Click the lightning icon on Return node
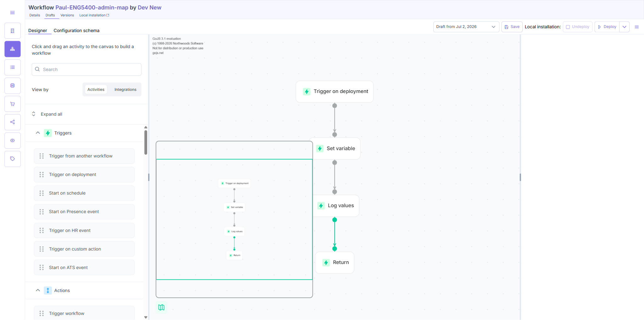Screen dimensions: 644x320 click(326, 262)
